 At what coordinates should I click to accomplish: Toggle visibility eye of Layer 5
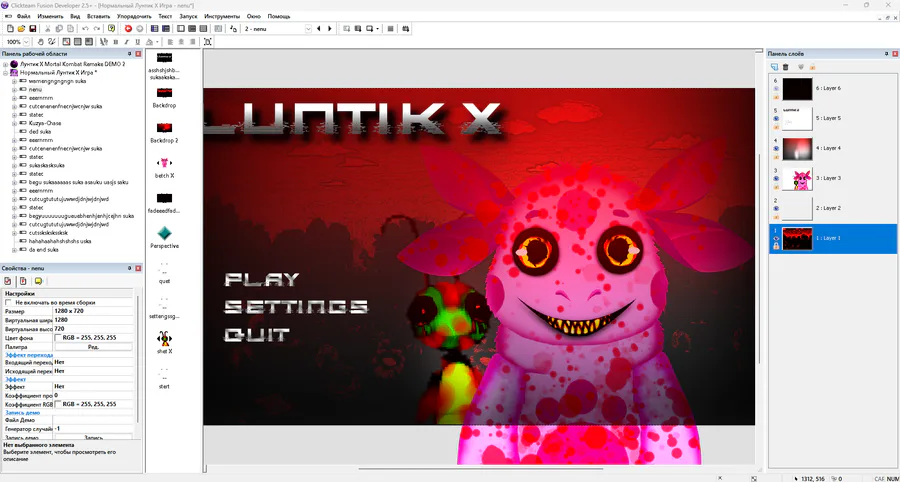(775, 119)
